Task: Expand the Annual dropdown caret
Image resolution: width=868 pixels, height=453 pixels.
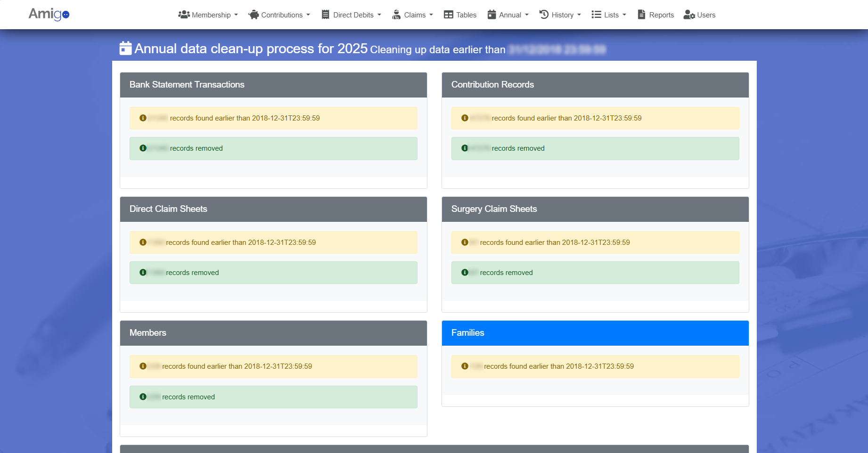Action: tap(527, 15)
